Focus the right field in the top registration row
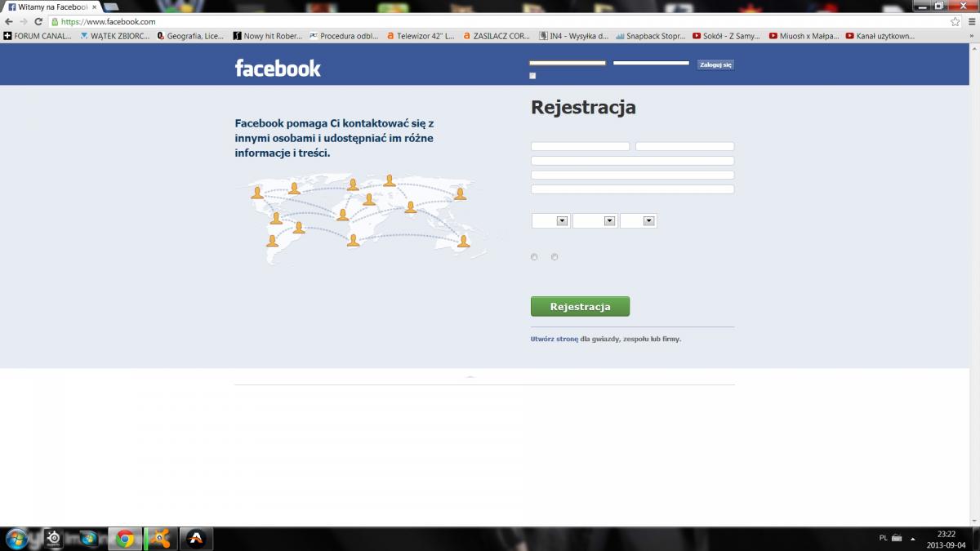This screenshot has width=980, height=551. coord(684,146)
